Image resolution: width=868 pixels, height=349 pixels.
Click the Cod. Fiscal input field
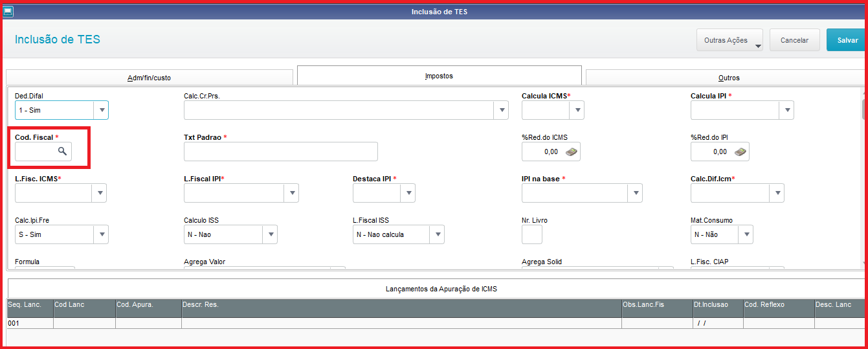36,152
